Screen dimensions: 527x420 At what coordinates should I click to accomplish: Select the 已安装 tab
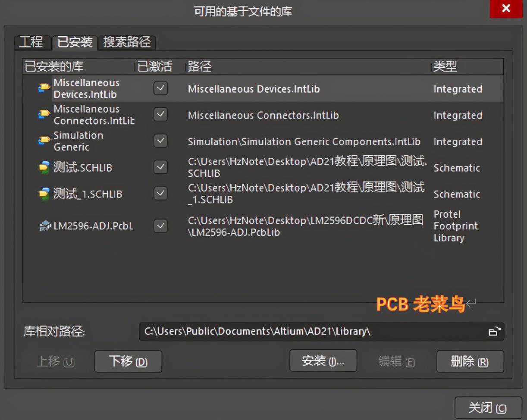click(75, 42)
